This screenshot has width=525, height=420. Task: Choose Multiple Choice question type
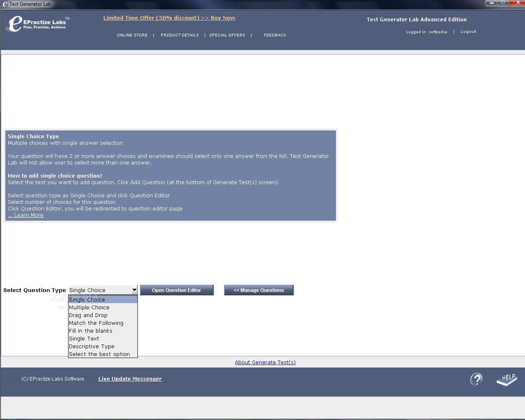(103, 307)
